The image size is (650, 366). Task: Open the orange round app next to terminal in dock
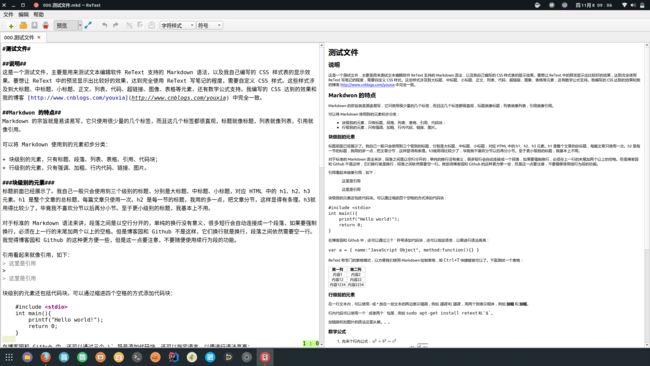[155, 357]
